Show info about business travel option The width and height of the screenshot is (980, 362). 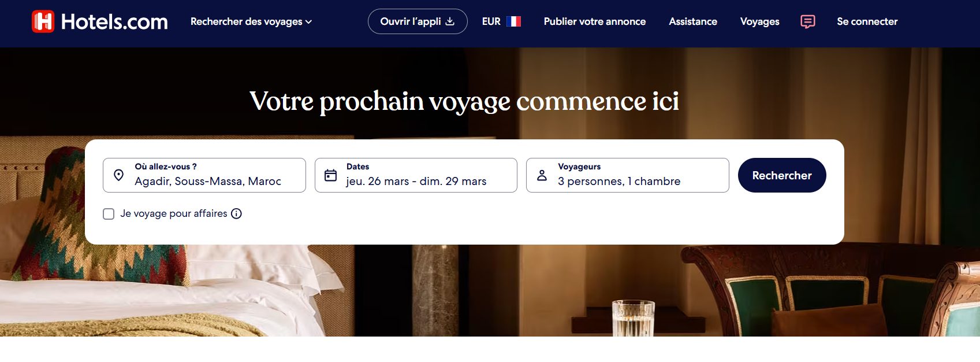(236, 213)
